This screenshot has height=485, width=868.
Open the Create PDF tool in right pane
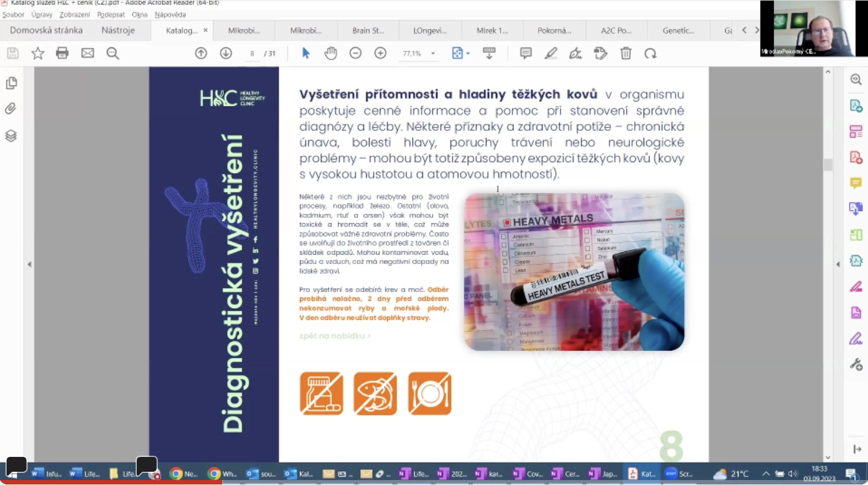coord(856,158)
